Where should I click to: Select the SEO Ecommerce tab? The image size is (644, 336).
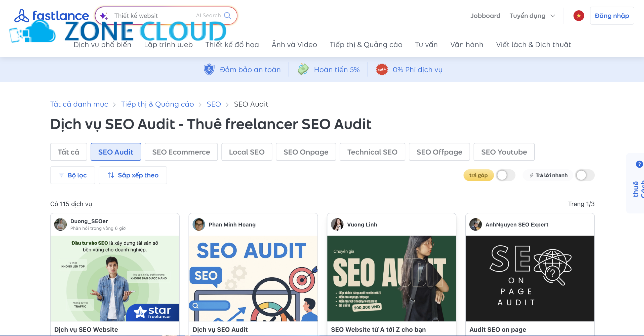pyautogui.click(x=181, y=152)
